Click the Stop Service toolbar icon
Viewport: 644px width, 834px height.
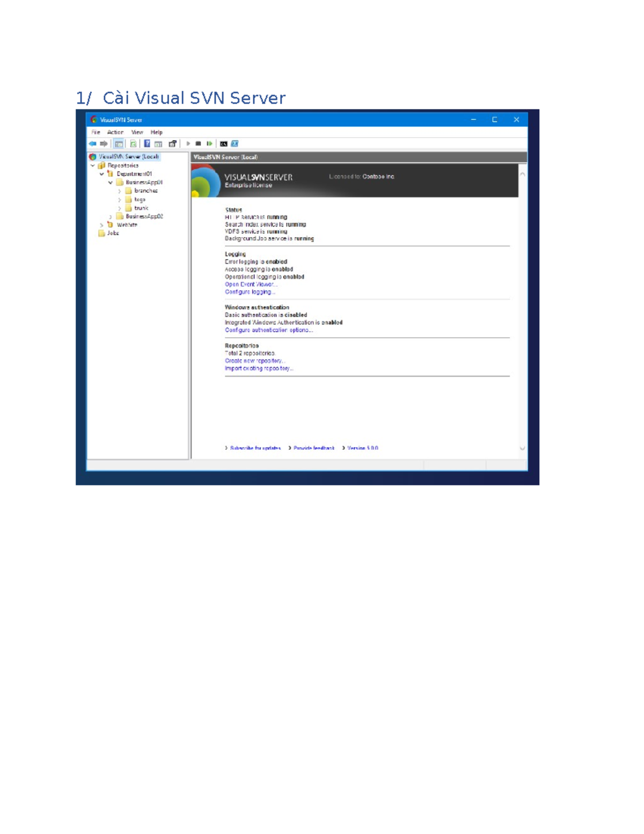198,143
